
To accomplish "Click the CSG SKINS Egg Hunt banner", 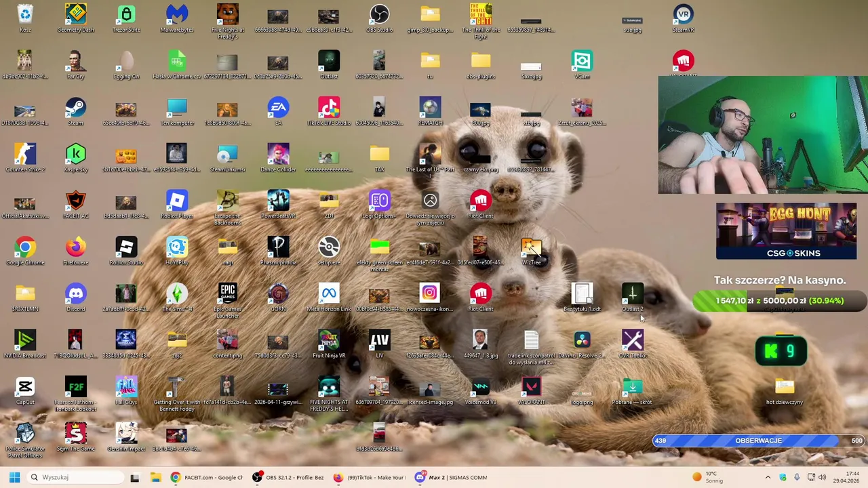I will (x=786, y=231).
